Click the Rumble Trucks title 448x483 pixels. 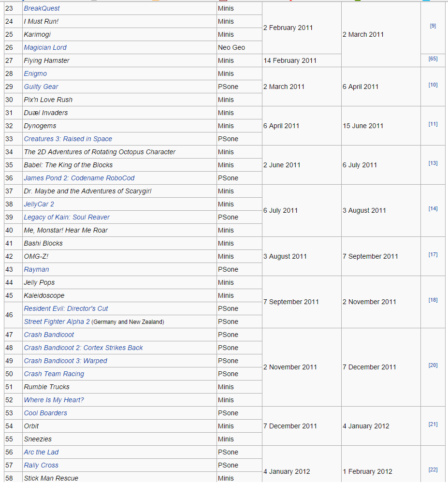click(x=46, y=387)
